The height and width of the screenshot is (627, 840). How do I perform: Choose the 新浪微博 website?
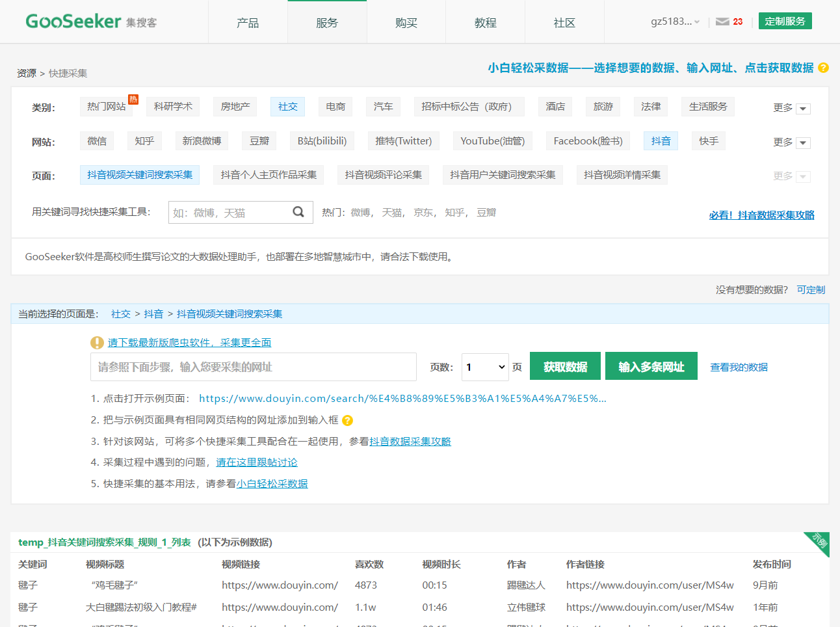tap(202, 140)
